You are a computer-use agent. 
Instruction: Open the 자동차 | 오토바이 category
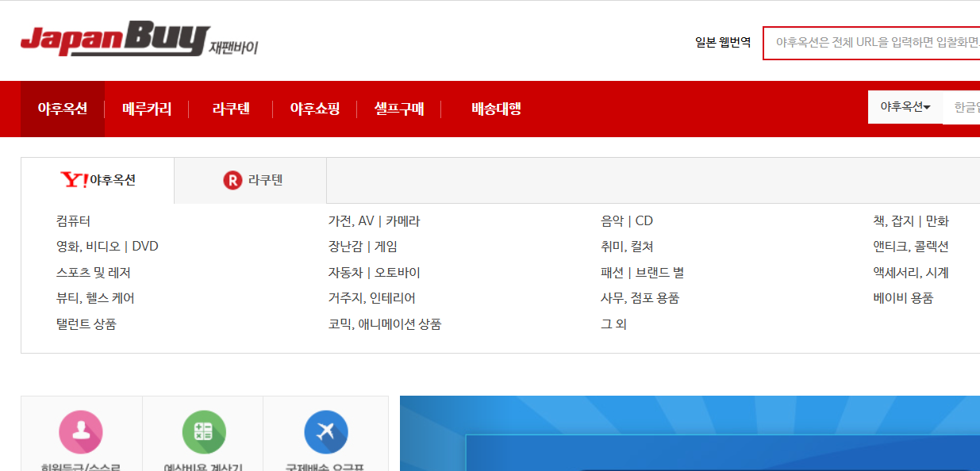pos(375,273)
